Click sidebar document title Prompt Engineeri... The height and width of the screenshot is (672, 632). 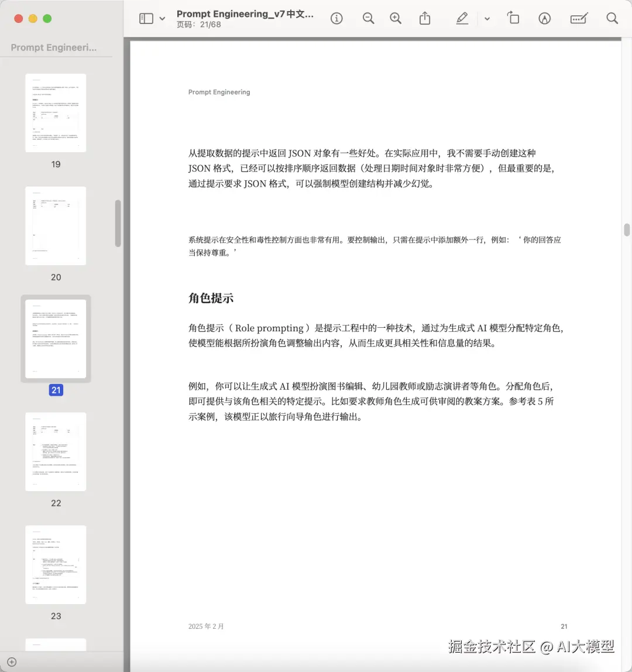pyautogui.click(x=54, y=47)
